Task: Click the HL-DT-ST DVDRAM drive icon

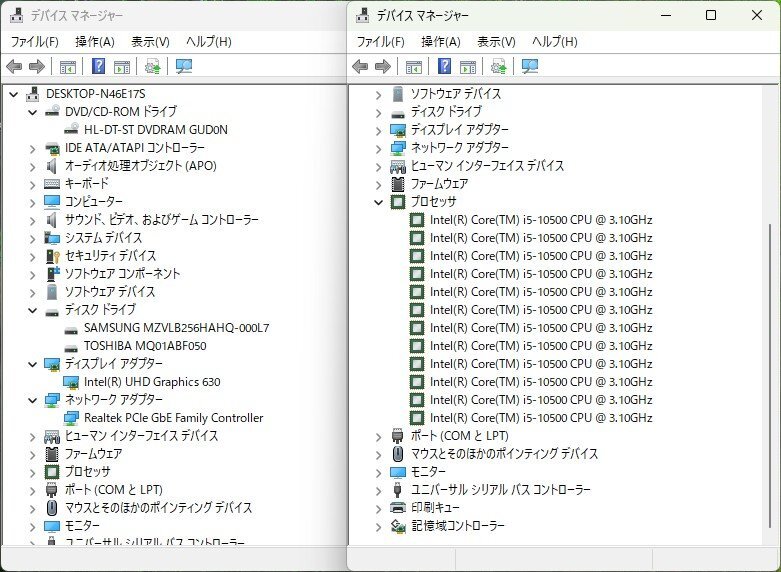Action: coord(71,129)
